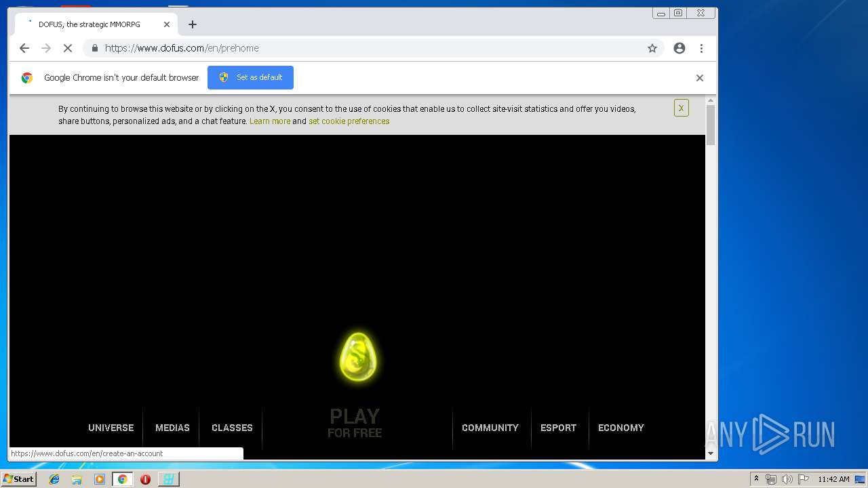Click the forward navigation arrow
Viewport: 868px width, 488px height.
click(46, 48)
